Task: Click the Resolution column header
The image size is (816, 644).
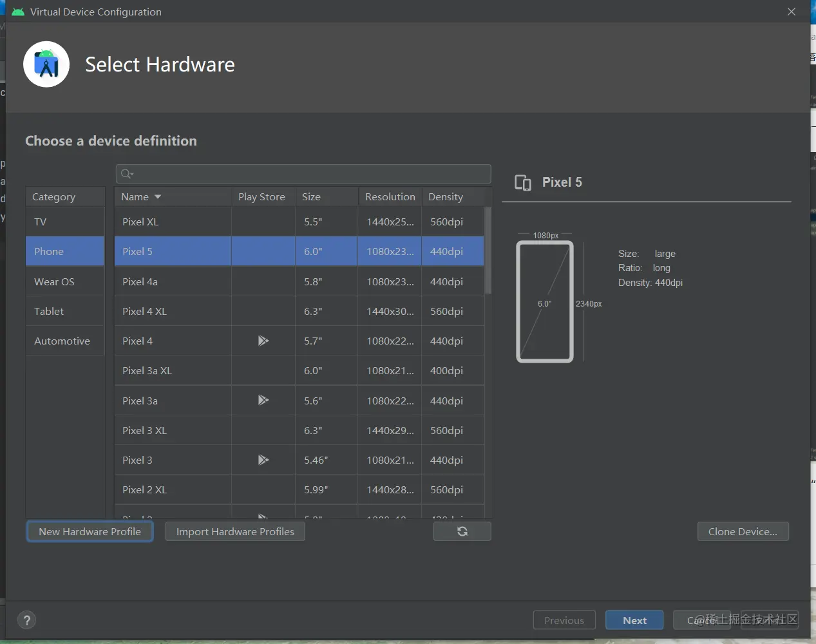Action: click(x=390, y=196)
